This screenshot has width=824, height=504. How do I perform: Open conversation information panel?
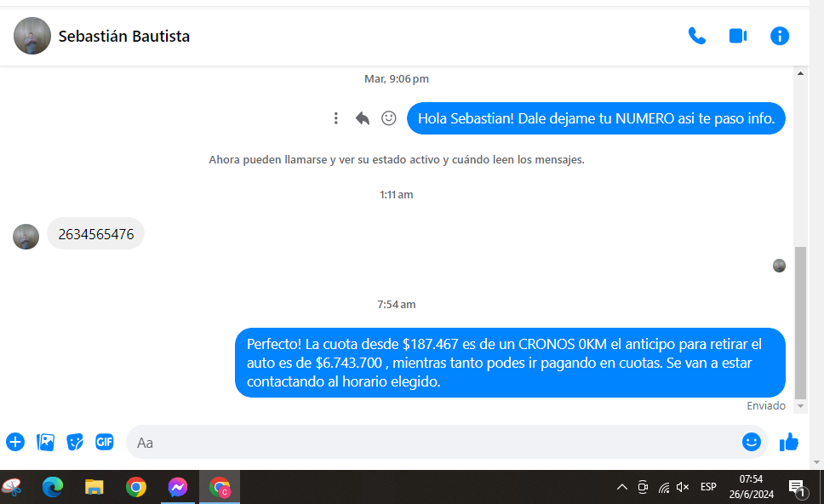click(x=779, y=36)
